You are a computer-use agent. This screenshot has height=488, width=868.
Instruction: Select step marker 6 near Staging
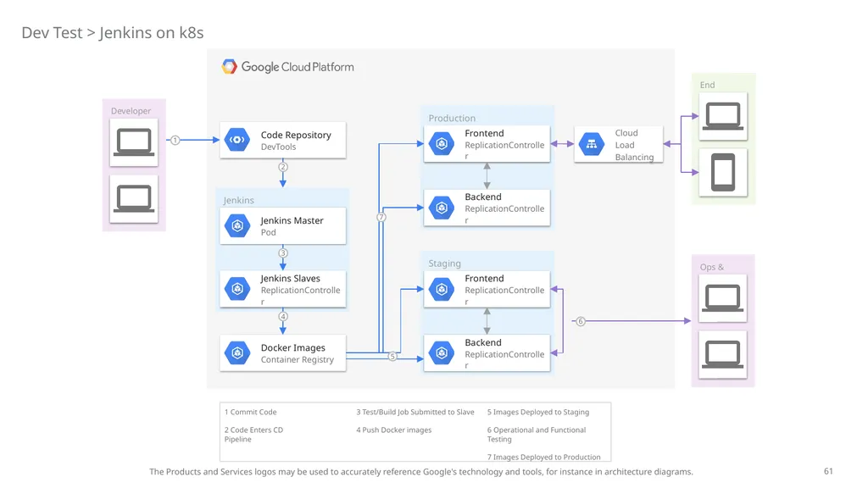pyautogui.click(x=580, y=321)
